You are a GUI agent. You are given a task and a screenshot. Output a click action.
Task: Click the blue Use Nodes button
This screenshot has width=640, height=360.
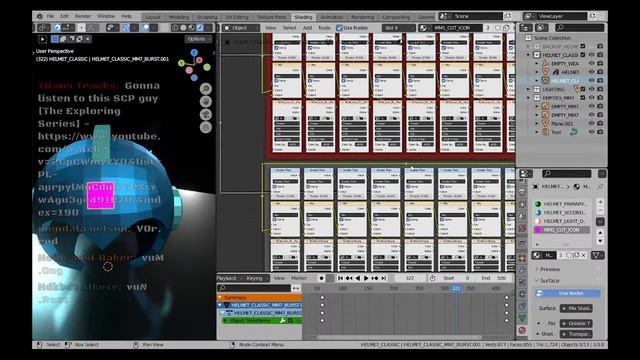pos(568,293)
